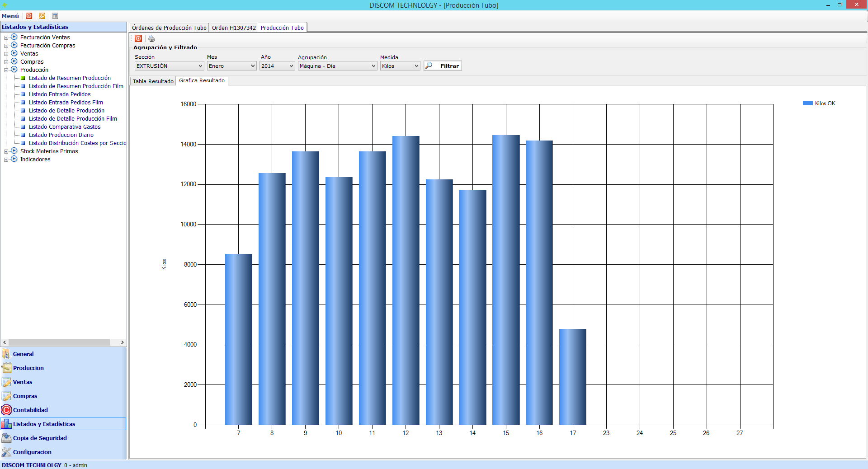The width and height of the screenshot is (868, 469).
Task: Print the report using the printer icon
Action: click(151, 39)
